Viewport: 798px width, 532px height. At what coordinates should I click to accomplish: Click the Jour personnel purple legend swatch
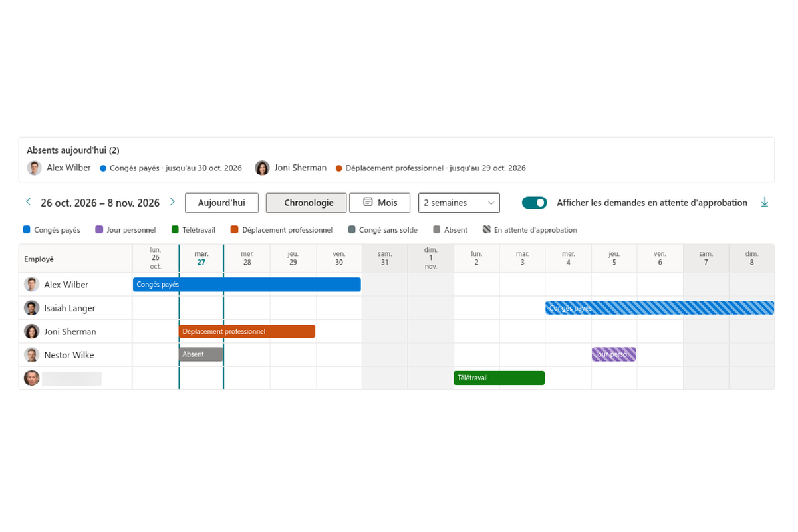[99, 230]
